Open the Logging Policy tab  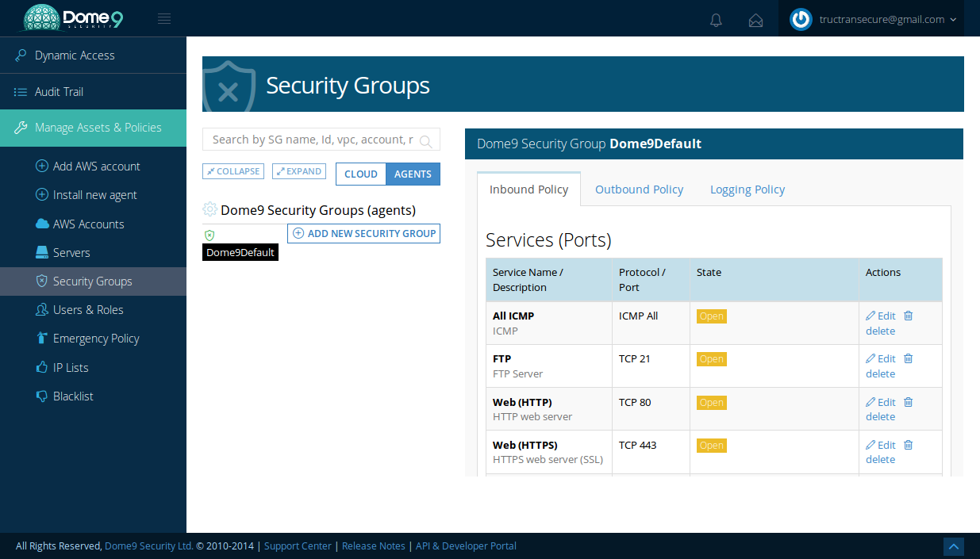point(747,190)
